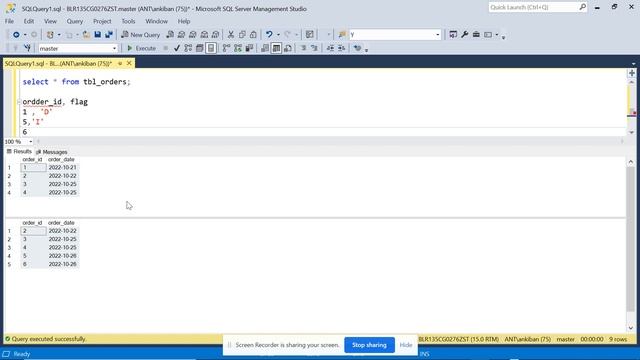Click the Save floppy disk icon
640x360 pixels.
(x=98, y=35)
